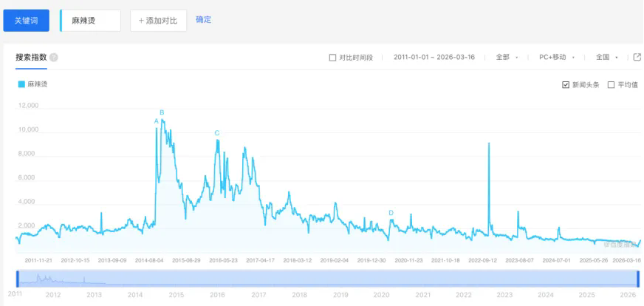Viewport: 644px width, 306px height.
Task: Click the export/share icon at top right
Action: (x=637, y=57)
